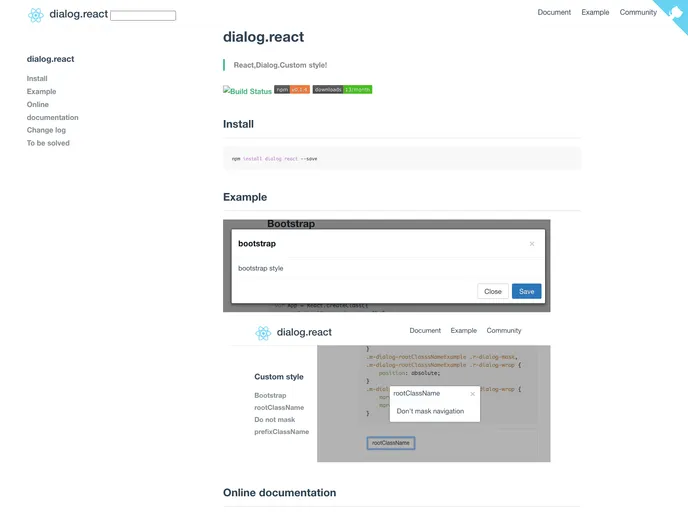Screen dimensions: 688x512
Task: Click React logo inside the second example image
Action: (x=263, y=333)
